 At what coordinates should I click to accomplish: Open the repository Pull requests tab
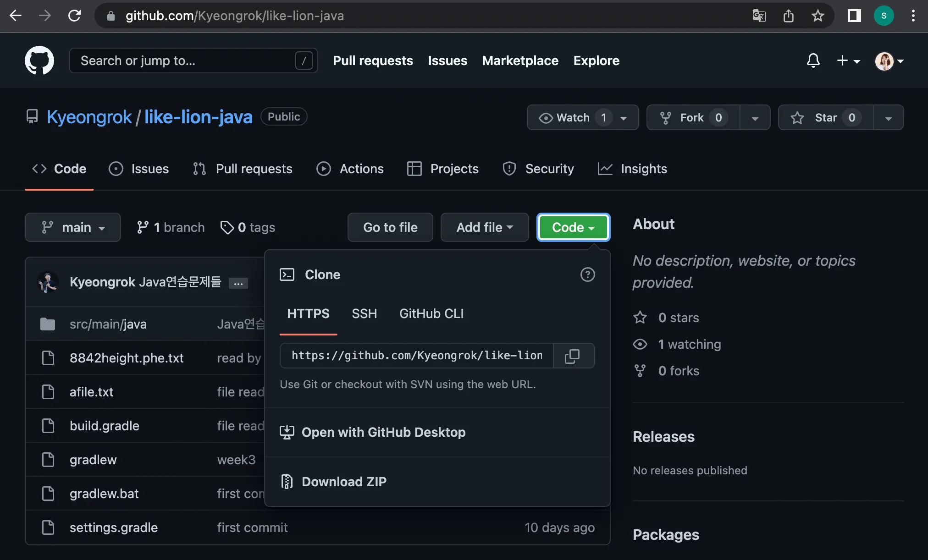243,169
